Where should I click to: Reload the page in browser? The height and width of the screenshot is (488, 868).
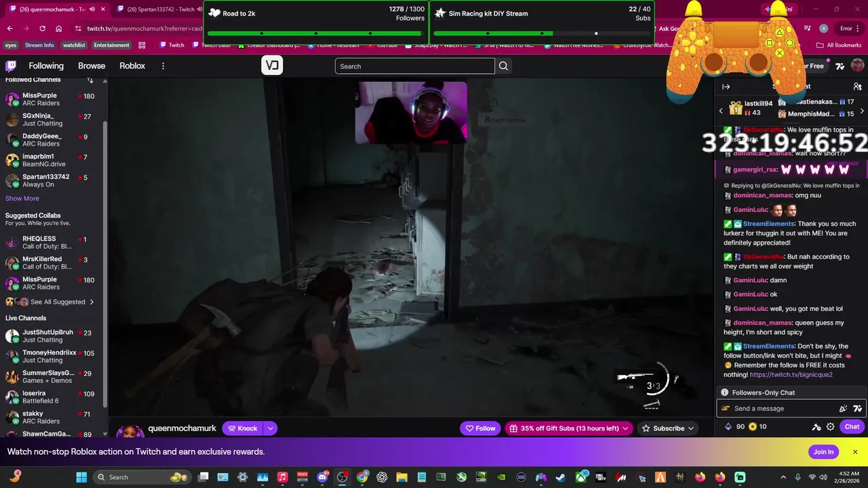(x=42, y=28)
